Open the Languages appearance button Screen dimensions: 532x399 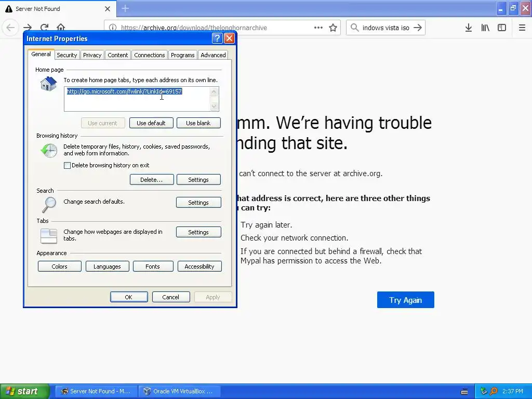[x=107, y=267]
